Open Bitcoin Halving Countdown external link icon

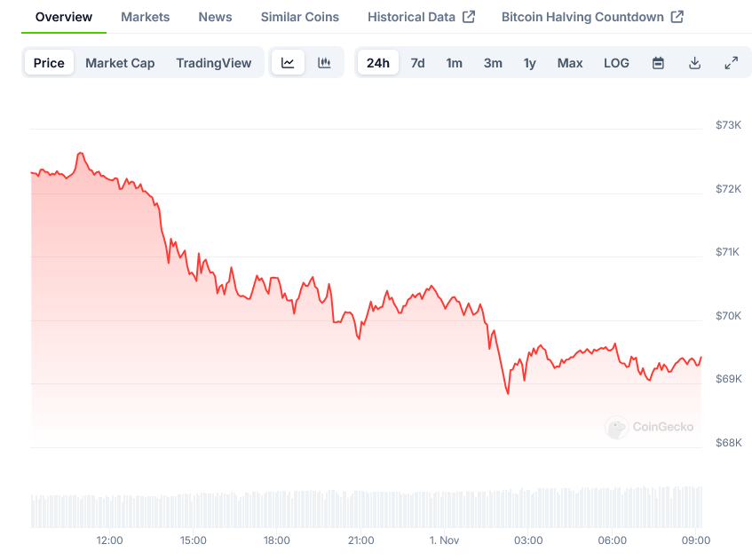click(x=677, y=17)
